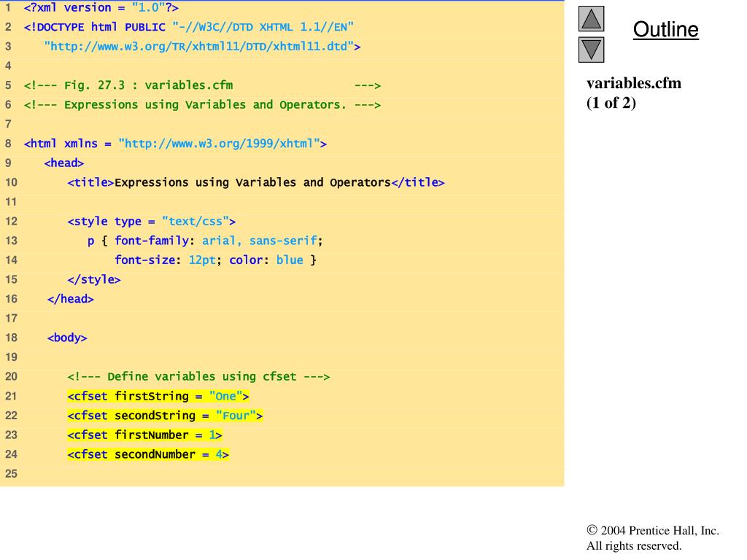Select the cfset firstNumber line
747x560 pixels.
[x=145, y=435]
